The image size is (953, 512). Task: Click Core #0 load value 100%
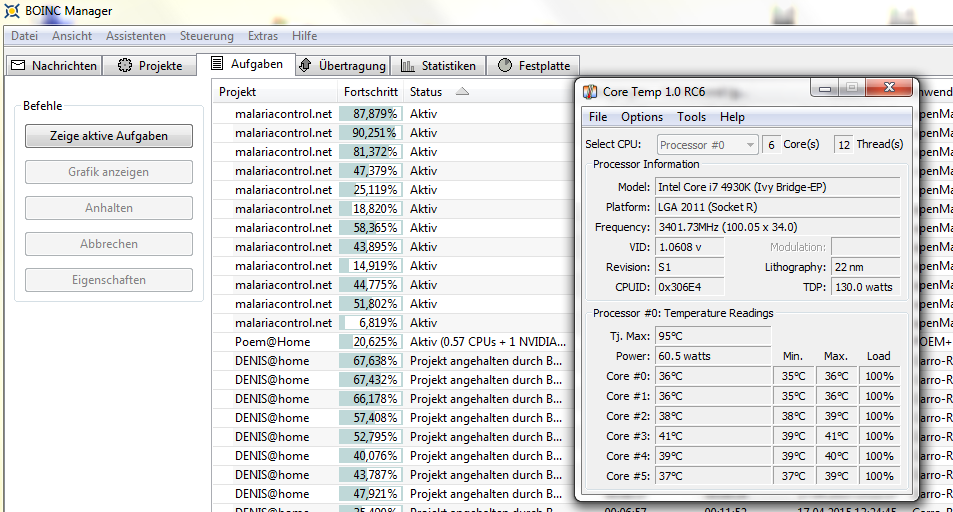879,376
